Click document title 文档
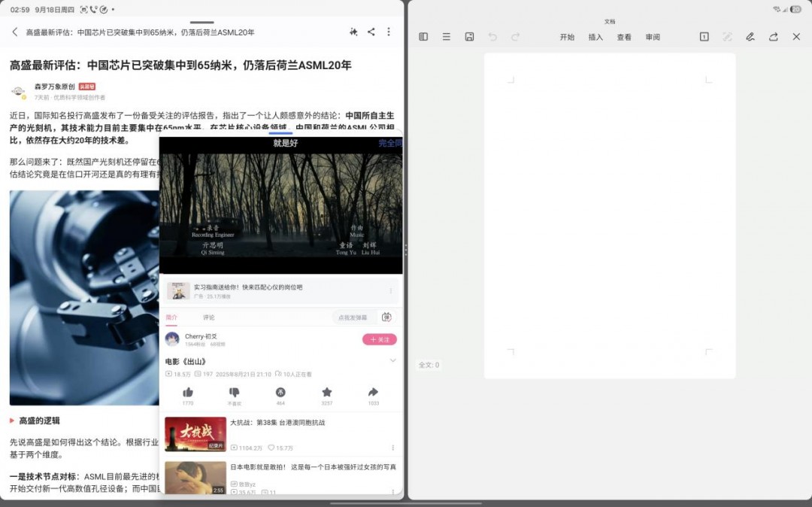 tap(610, 22)
